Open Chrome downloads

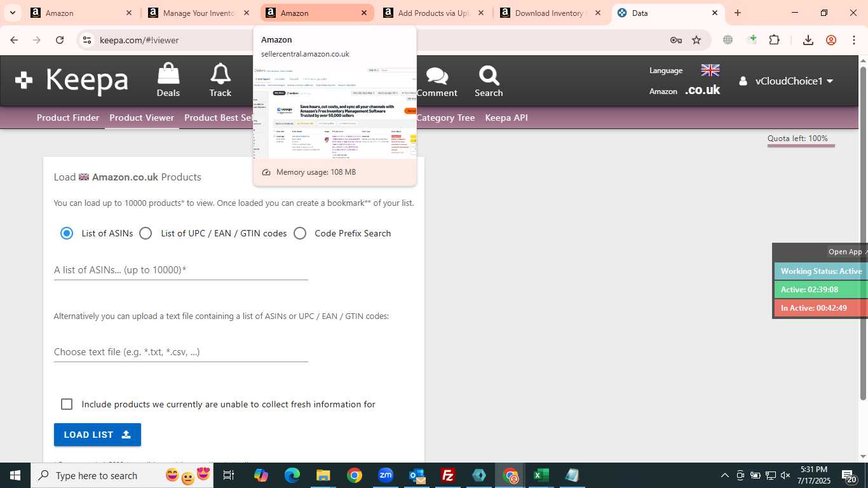(x=808, y=40)
